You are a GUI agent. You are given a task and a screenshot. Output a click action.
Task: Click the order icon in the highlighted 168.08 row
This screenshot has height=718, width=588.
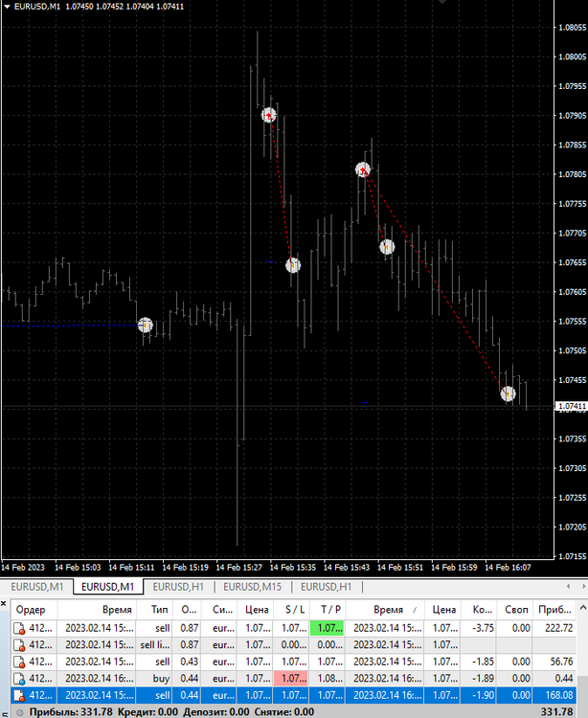point(19,696)
